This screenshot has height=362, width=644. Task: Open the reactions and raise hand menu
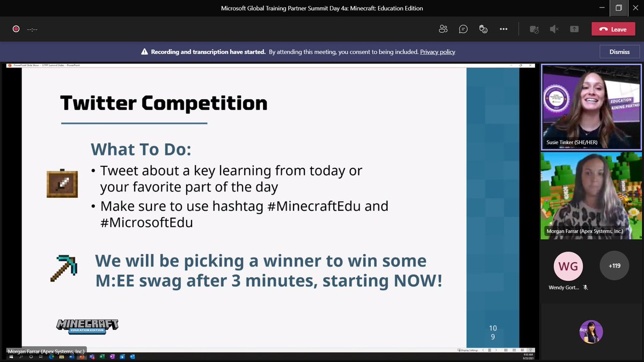coord(483,29)
